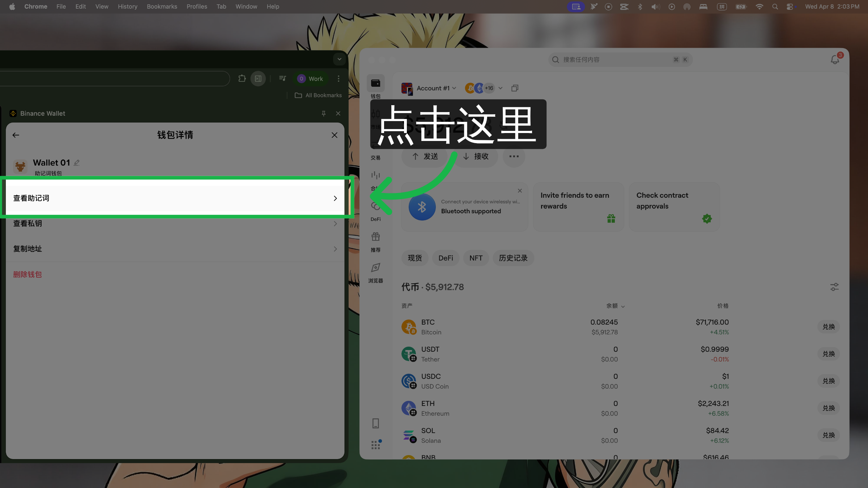Click 兑换 for SOL row
The height and width of the screenshot is (488, 868).
[x=829, y=435]
